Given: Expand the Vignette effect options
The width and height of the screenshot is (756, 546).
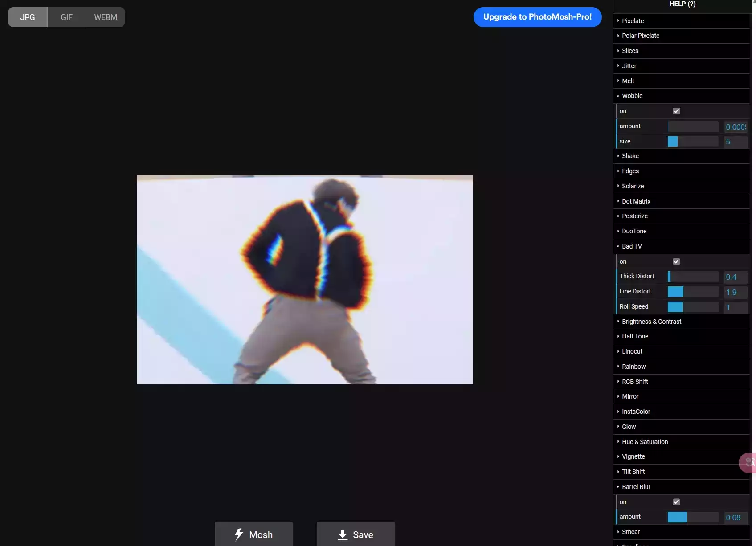Looking at the screenshot, I should [633, 456].
